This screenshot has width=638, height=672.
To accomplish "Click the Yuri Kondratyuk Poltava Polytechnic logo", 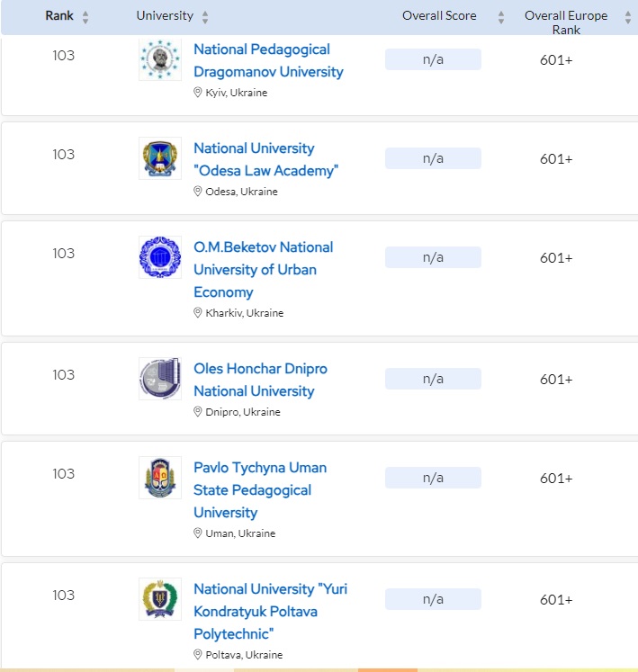I will (x=160, y=599).
